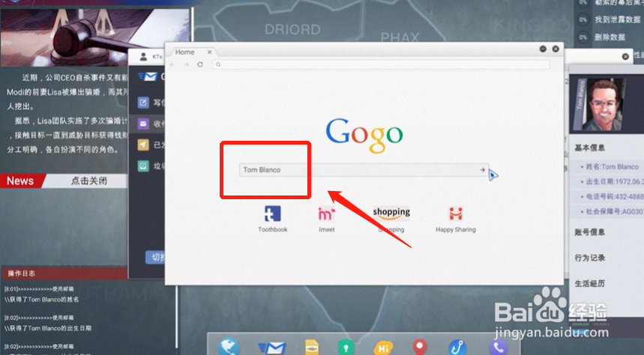644x355 pixels.
Task: Open the globe browser app in dock
Action: pyautogui.click(x=229, y=347)
